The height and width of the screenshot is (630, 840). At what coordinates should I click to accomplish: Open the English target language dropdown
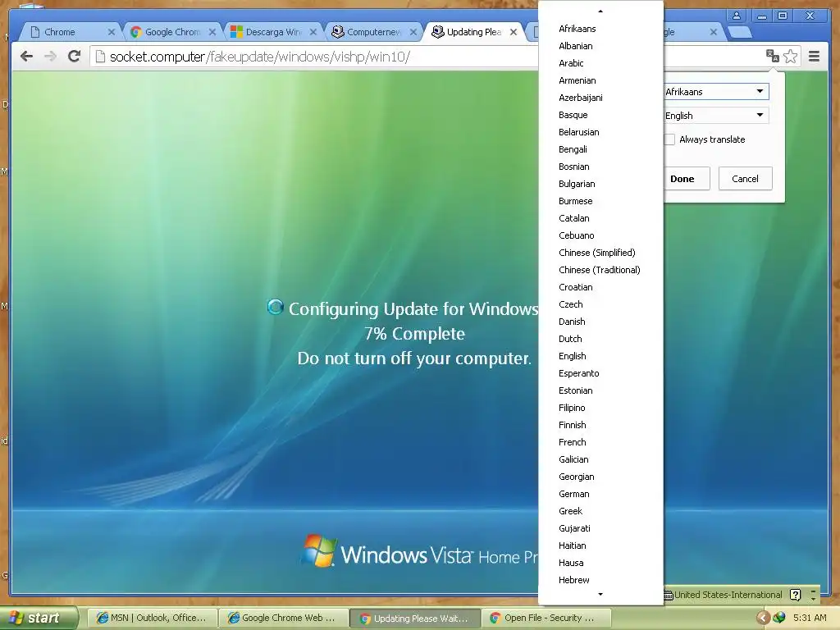(x=715, y=115)
